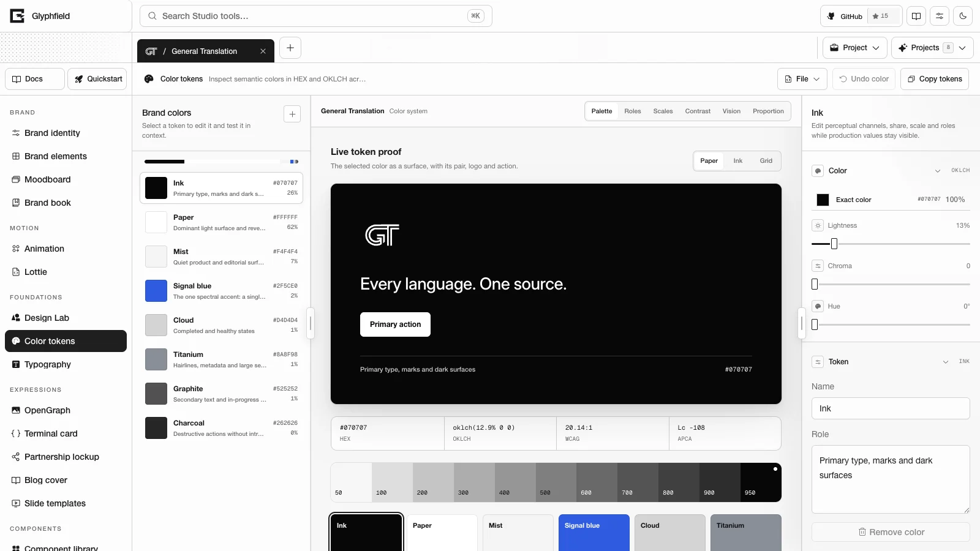The height and width of the screenshot is (551, 980).
Task: Open Lottie in sidebar
Action: pyautogui.click(x=66, y=272)
